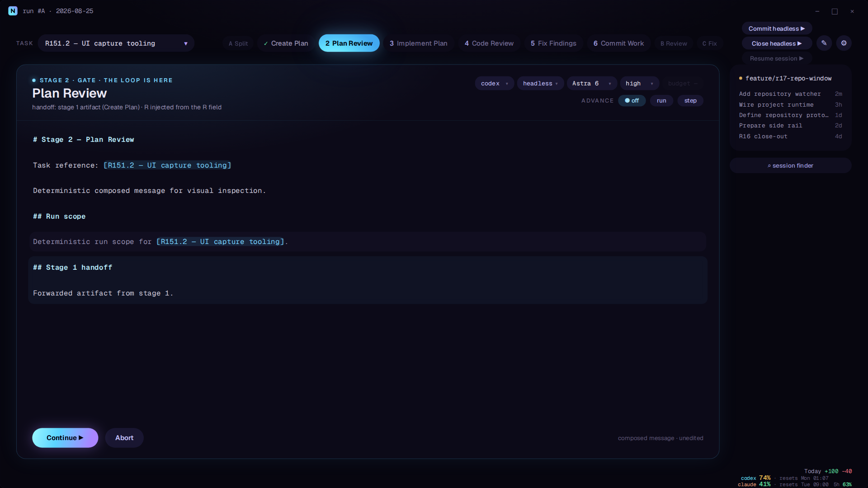Screen dimensions: 868x488
Task: Click Close headless button
Action: pyautogui.click(x=777, y=43)
